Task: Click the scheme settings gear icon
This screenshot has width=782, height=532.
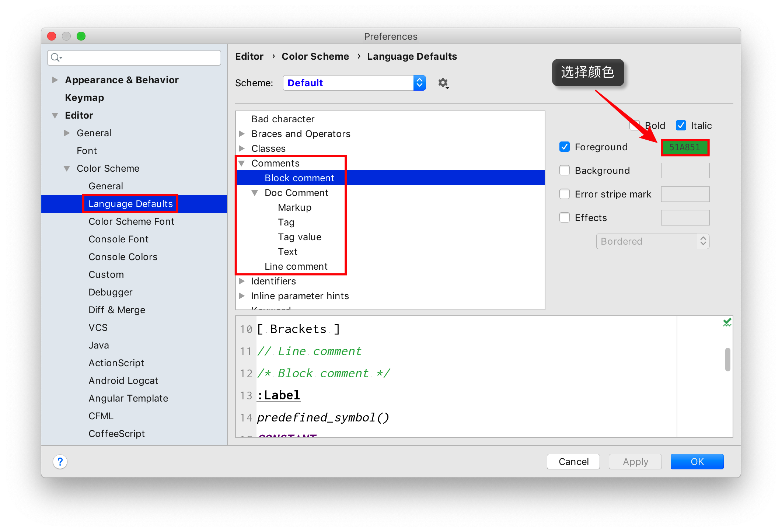Action: 443,83
